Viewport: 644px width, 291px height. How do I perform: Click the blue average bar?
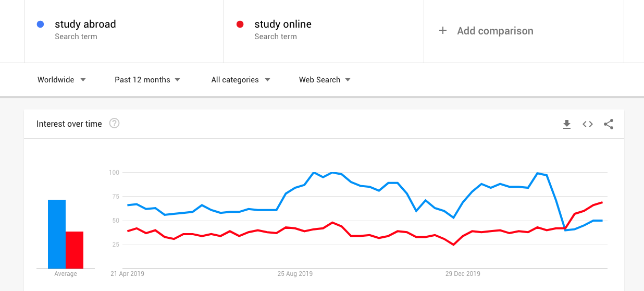coord(57,234)
